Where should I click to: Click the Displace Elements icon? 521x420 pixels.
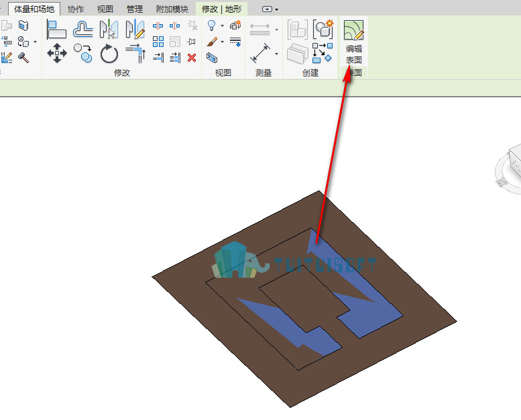pyautogui.click(x=235, y=25)
